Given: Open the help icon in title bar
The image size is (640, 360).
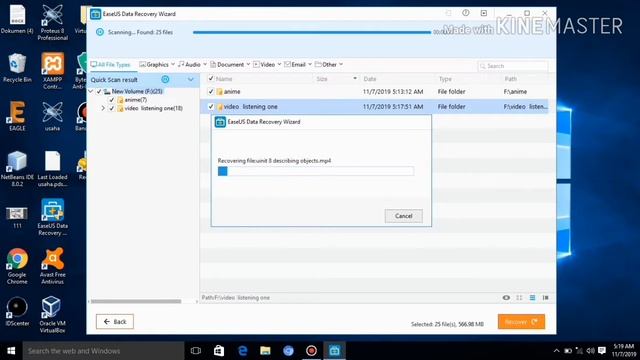Looking at the screenshot, I should (x=466, y=13).
